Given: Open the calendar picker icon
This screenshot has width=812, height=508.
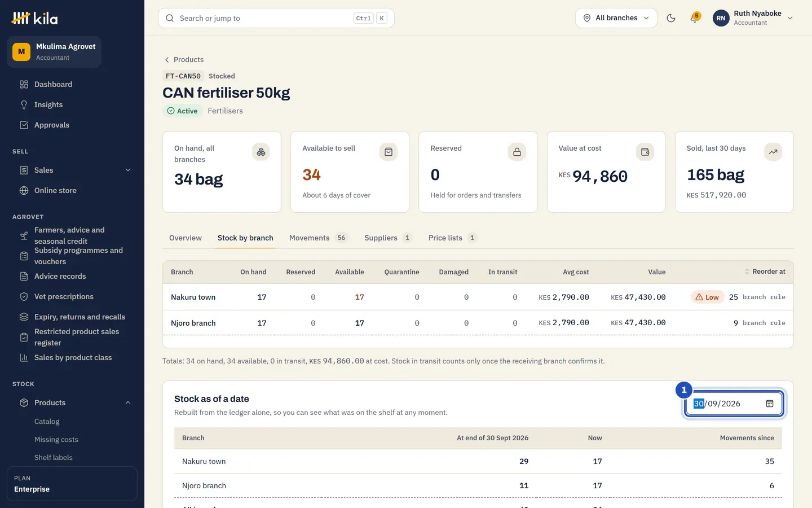Looking at the screenshot, I should coord(770,404).
